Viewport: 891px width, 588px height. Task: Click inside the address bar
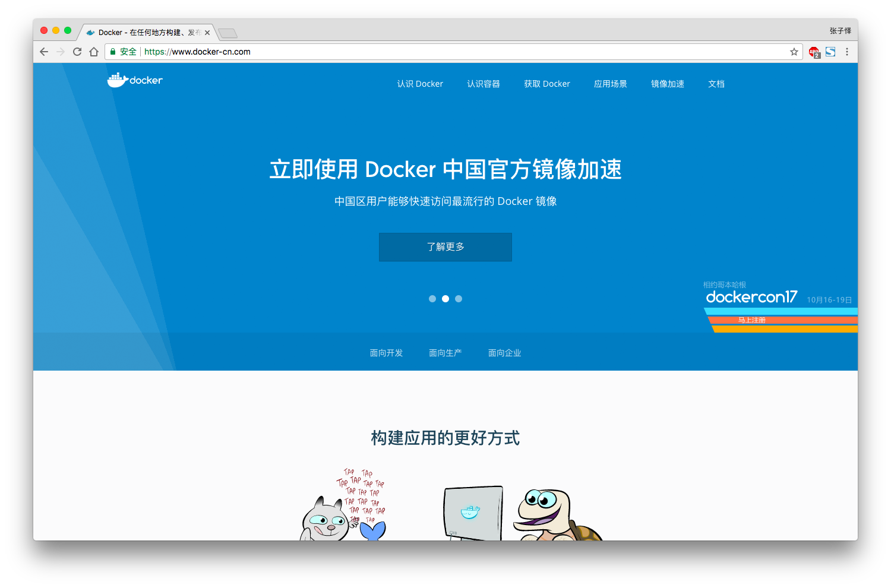point(416,52)
